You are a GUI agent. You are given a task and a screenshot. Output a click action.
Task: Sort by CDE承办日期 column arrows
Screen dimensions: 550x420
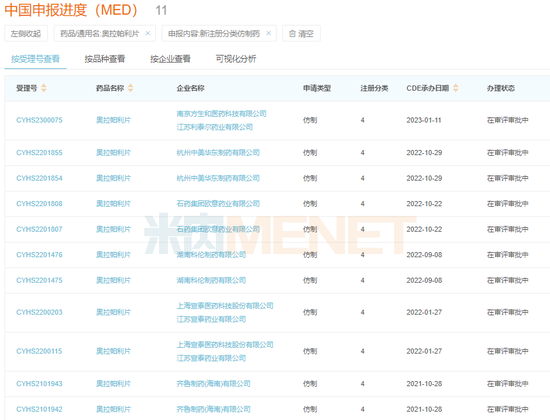pyautogui.click(x=456, y=88)
